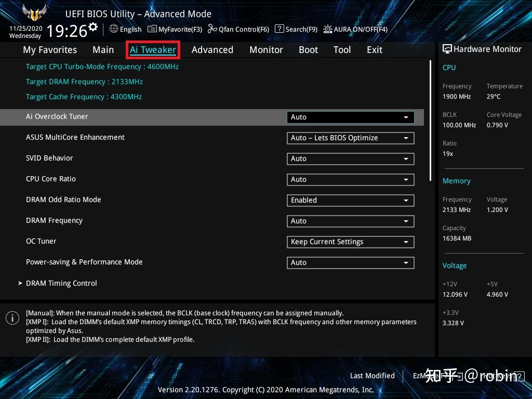Screen dimensions: 532x399
Task: Click the Hardware Monitor screen icon
Action: coord(447,49)
